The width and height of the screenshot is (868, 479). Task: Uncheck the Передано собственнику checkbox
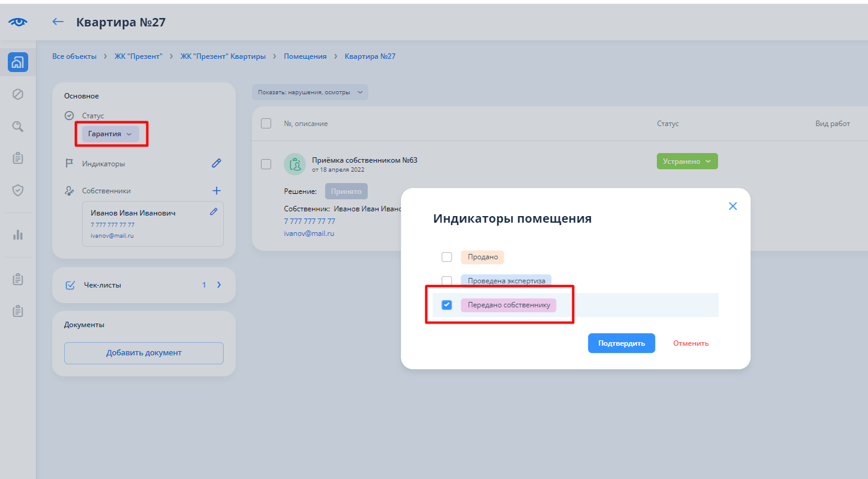pos(446,305)
